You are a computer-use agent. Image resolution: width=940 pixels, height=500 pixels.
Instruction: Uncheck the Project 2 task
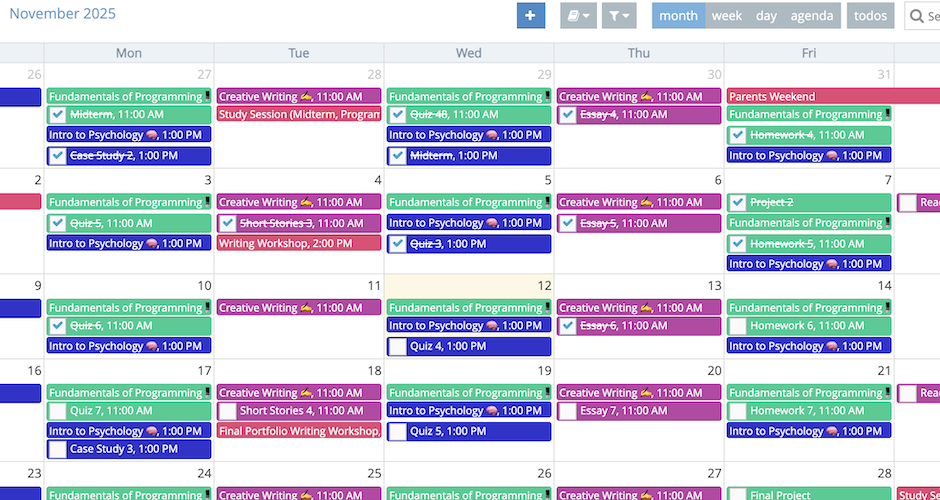click(738, 202)
